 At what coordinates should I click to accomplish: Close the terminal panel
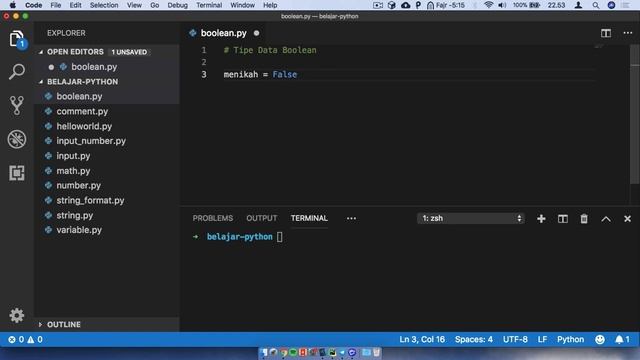point(627,219)
